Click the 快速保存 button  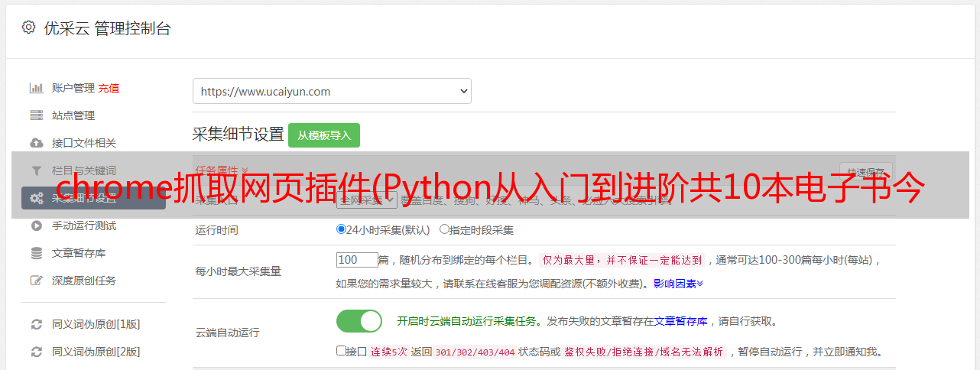[866, 171]
